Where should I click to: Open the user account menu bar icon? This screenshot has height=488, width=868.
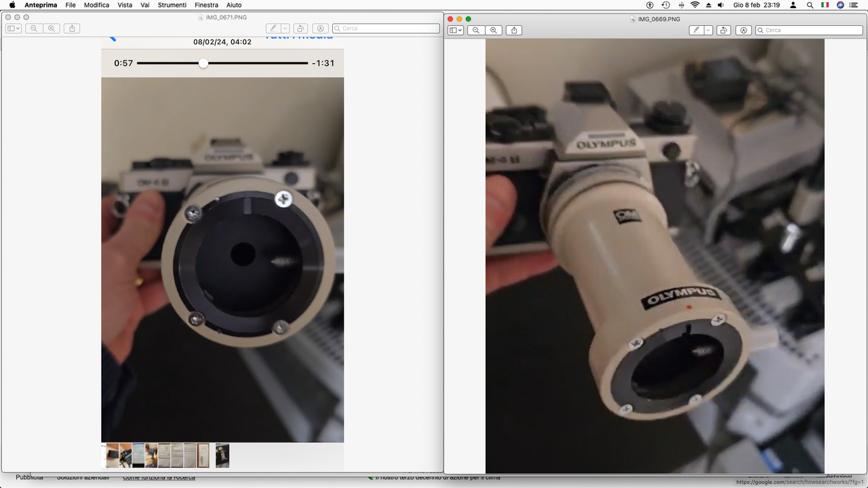coord(793,5)
